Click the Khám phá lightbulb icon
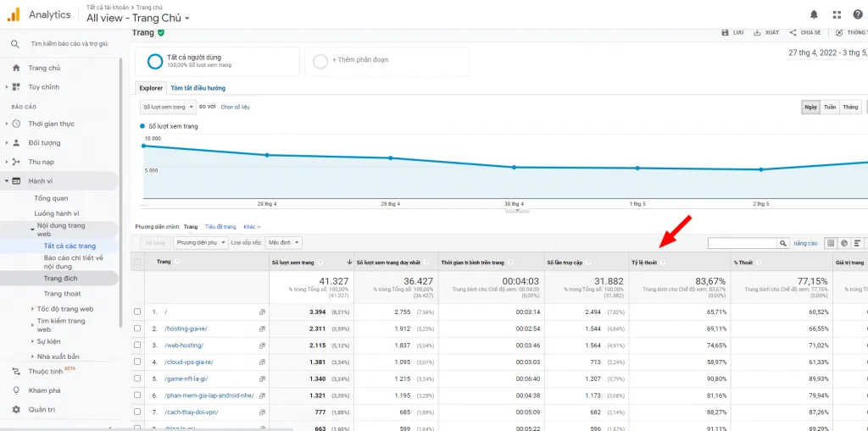Viewport: 868px width, 431px height. click(16, 390)
